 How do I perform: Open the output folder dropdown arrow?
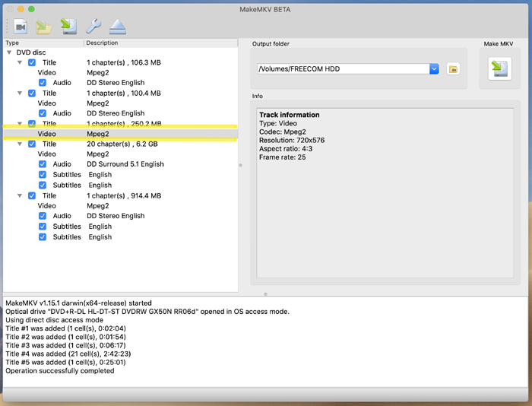coord(434,69)
